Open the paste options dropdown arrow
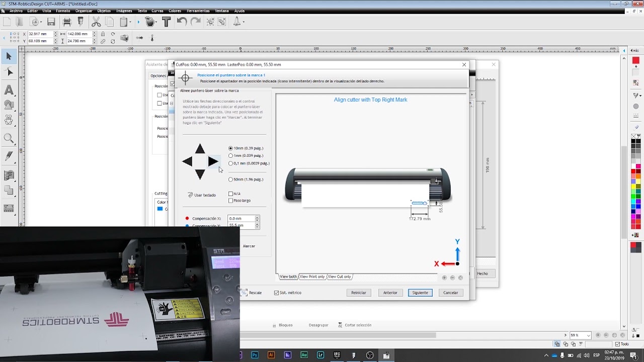The width and height of the screenshot is (644, 362). click(x=130, y=22)
